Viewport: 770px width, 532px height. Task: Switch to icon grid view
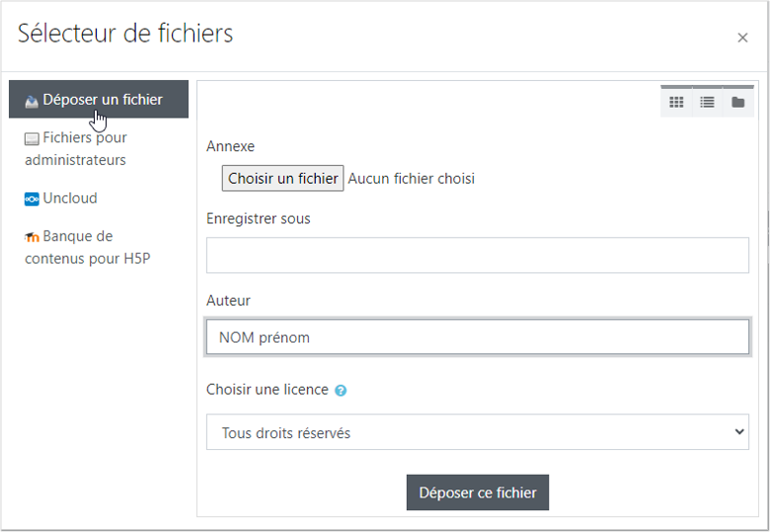pyautogui.click(x=676, y=102)
